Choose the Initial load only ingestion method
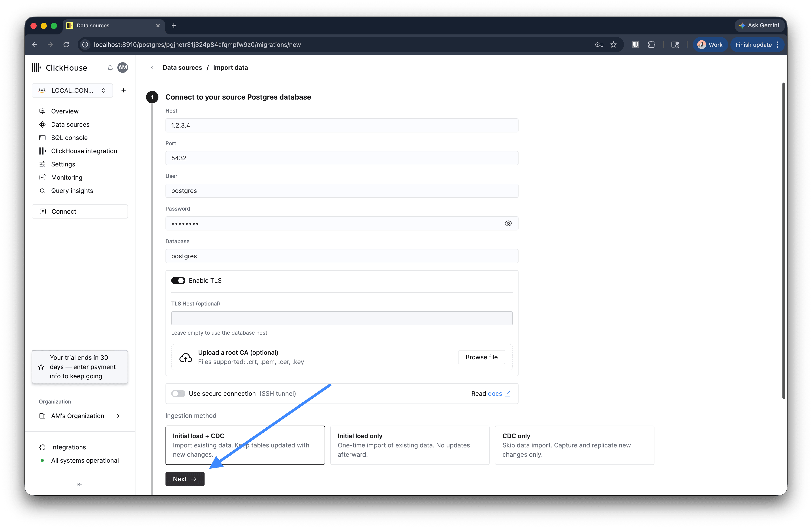Screen dimensions: 812x528 click(x=410, y=445)
